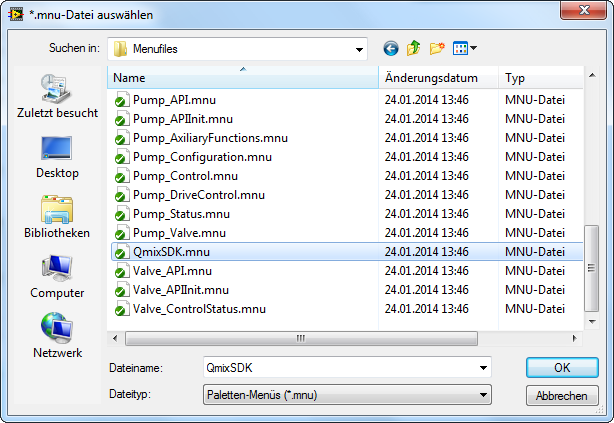Click the horizontal scrollbar thumb

301,338
